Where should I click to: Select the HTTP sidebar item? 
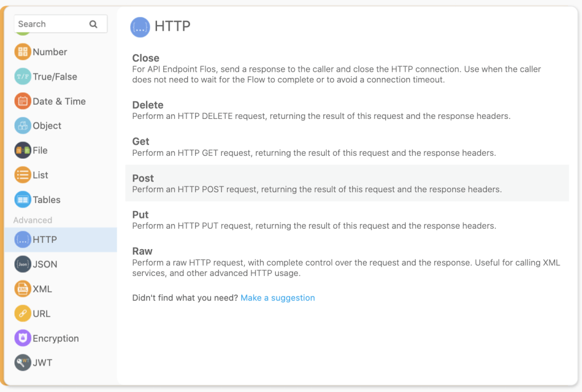coord(60,240)
